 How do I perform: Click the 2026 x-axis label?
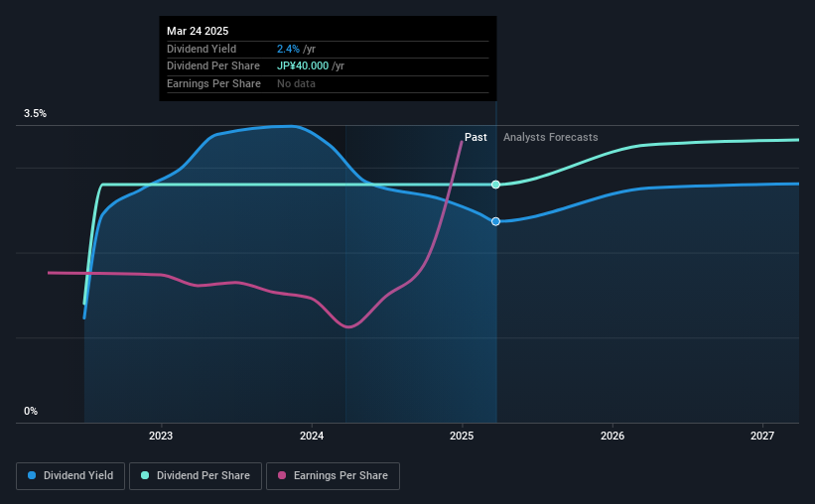click(x=612, y=436)
